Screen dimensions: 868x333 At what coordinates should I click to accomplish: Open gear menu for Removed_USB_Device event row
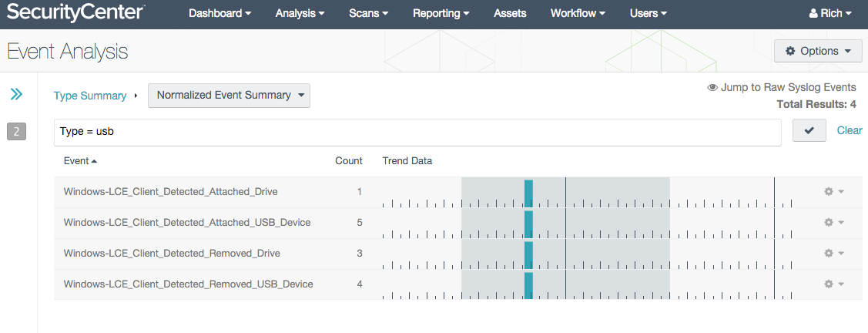[833, 284]
